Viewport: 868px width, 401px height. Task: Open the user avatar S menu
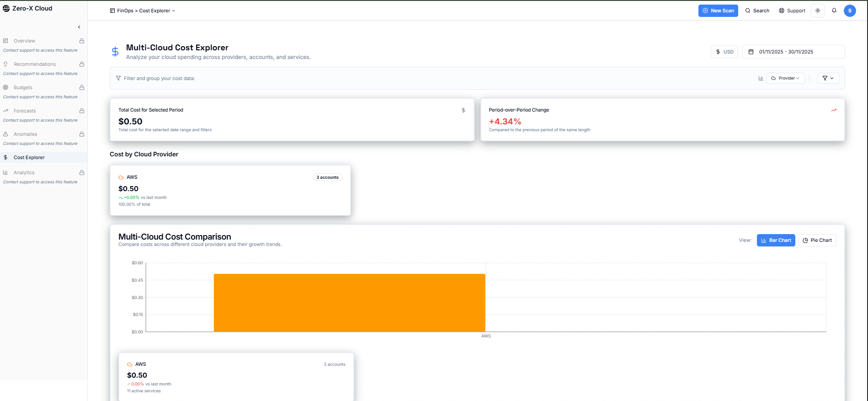(850, 11)
